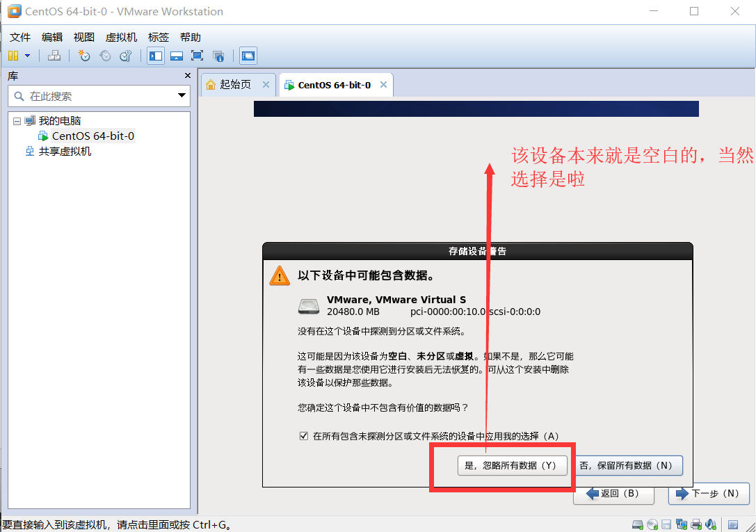Viewport: 756px width, 532px height.
Task: Click the 20480.0 MB disk size text
Action: click(x=353, y=312)
